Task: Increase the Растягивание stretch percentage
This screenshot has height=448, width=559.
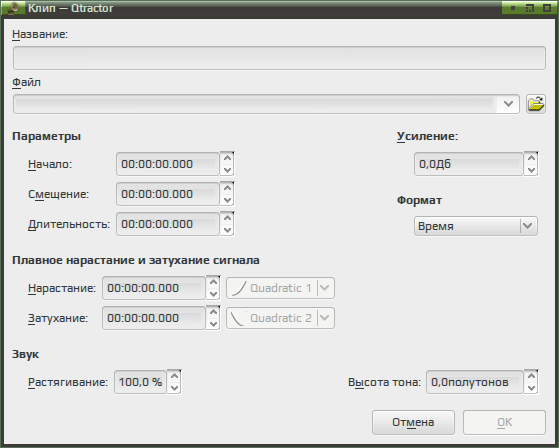Action: point(174,376)
